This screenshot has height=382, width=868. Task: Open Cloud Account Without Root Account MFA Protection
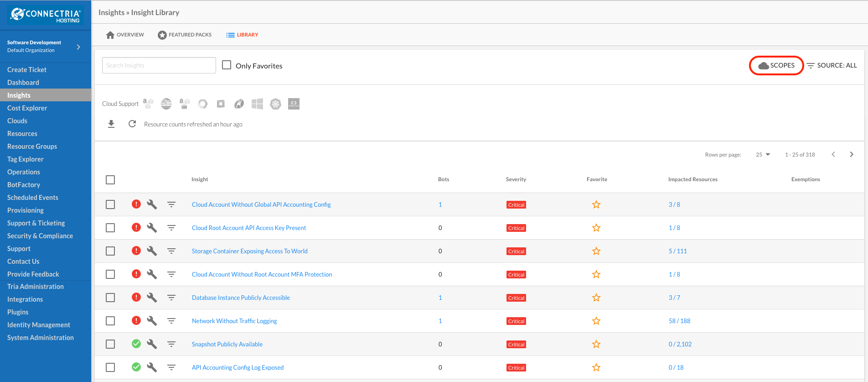tap(262, 274)
